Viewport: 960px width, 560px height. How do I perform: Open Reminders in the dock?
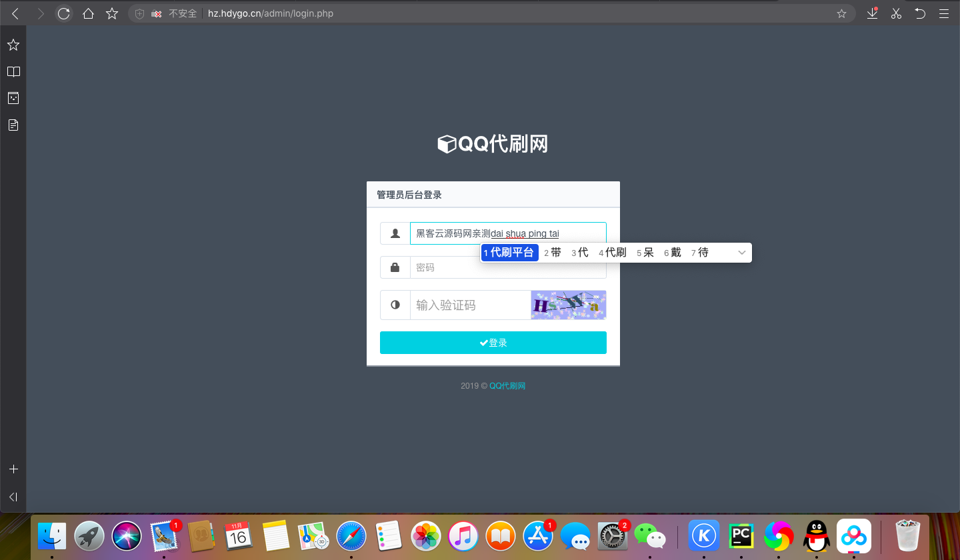point(387,535)
